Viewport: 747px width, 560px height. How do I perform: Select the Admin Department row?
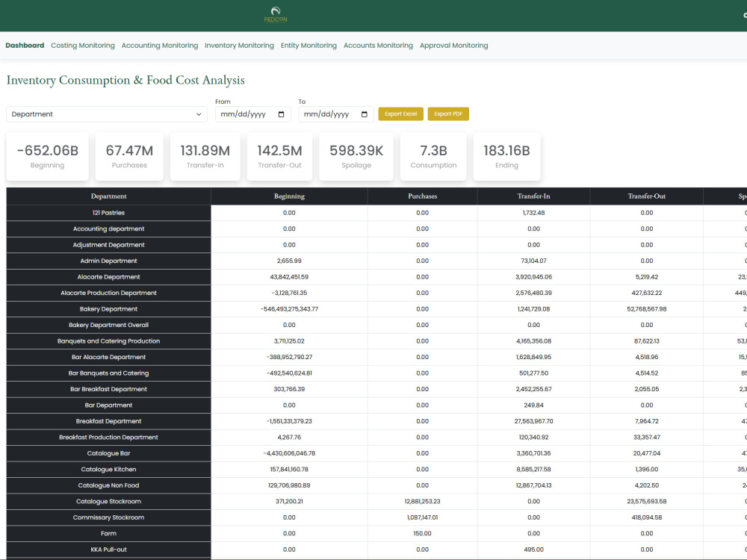pyautogui.click(x=108, y=261)
